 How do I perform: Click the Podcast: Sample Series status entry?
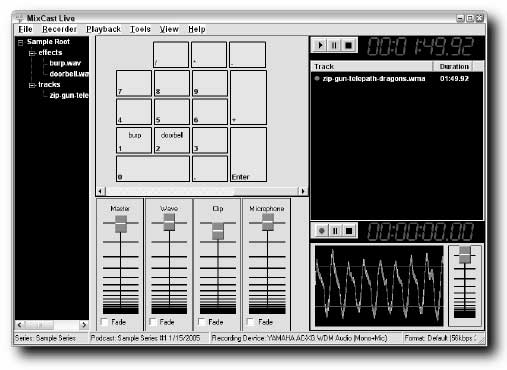(149, 338)
